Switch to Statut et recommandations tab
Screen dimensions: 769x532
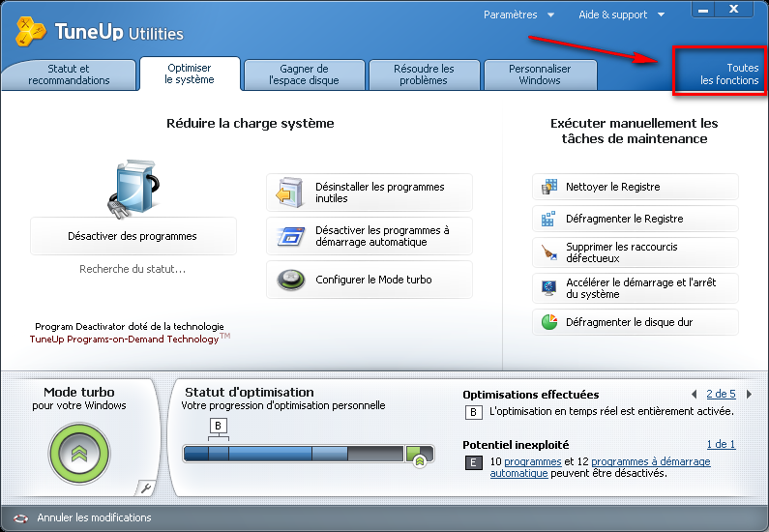pyautogui.click(x=69, y=74)
